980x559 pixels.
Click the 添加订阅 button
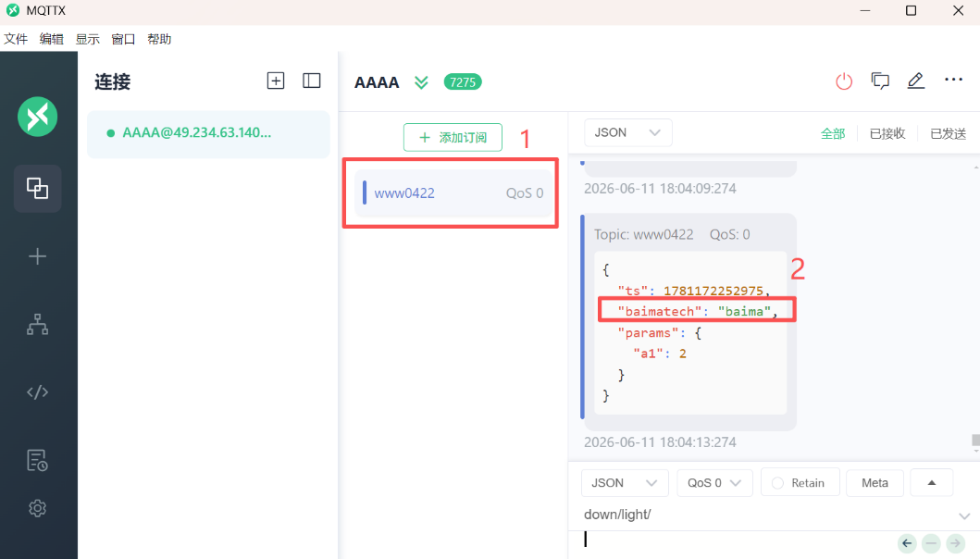click(453, 138)
